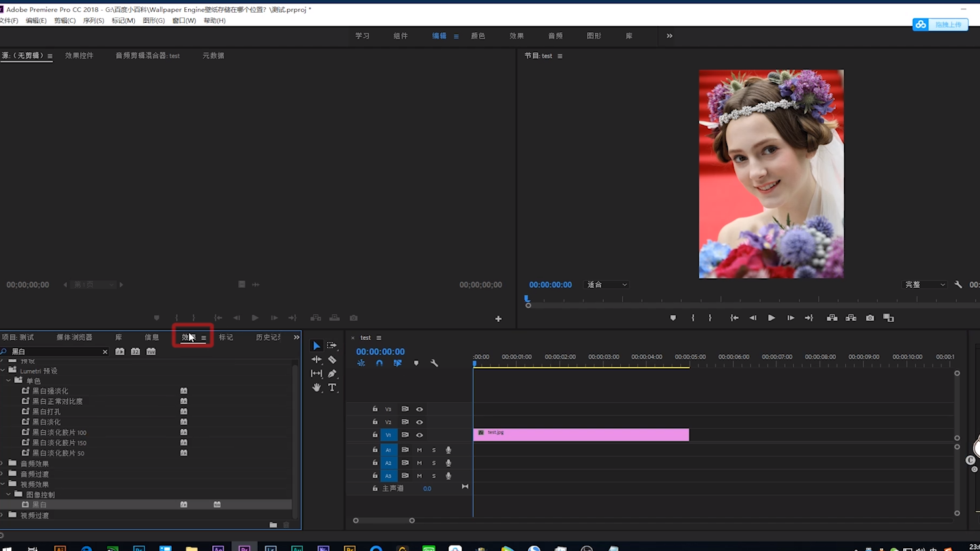Open playback resolution dropdown showing 完整
The image size is (980, 551).
tap(925, 285)
